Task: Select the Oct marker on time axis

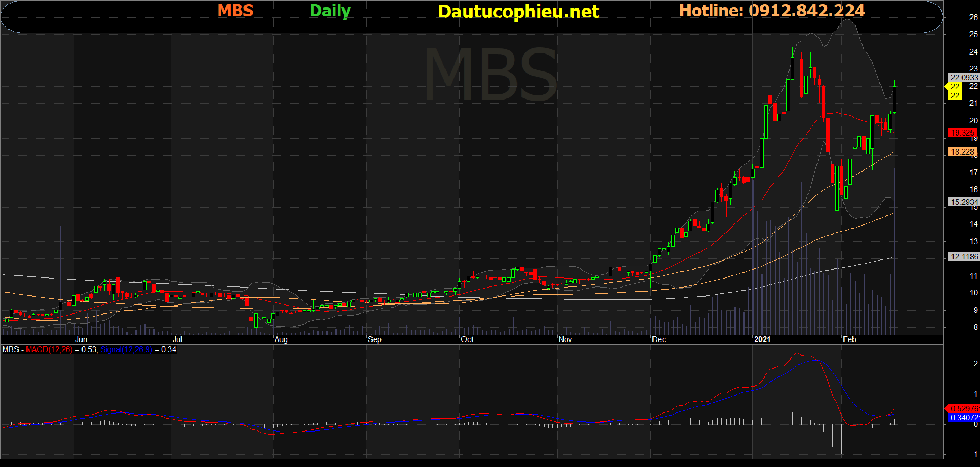Action: click(x=467, y=339)
